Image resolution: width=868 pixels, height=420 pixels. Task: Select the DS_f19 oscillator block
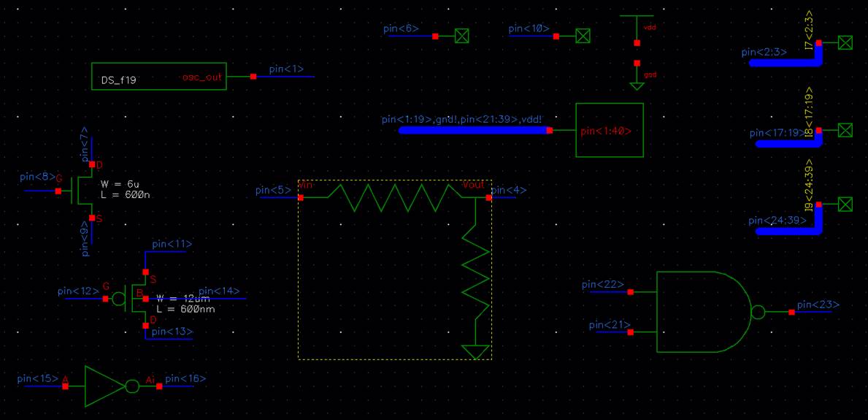pyautogui.click(x=159, y=77)
